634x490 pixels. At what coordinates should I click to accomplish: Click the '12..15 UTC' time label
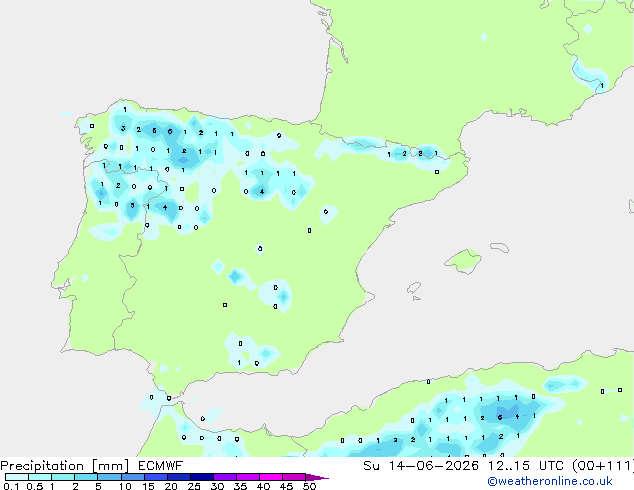tap(526, 466)
